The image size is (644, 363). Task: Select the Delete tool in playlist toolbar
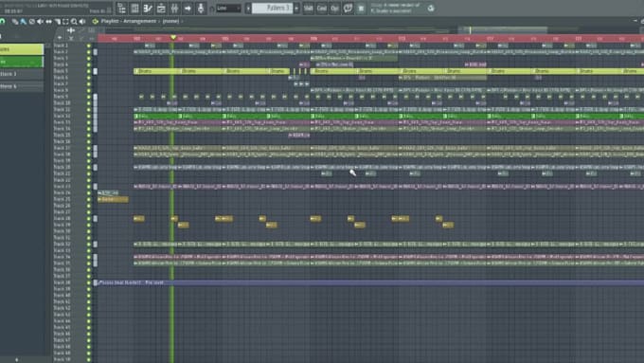tap(32, 22)
